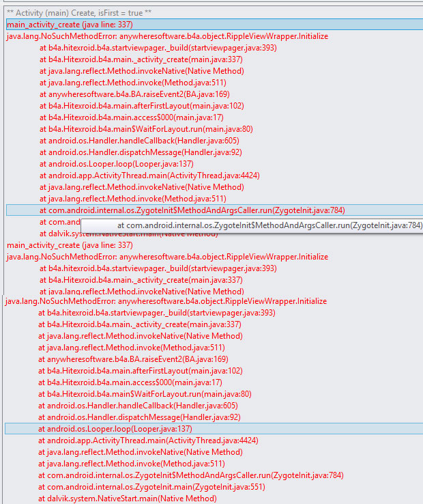Select the highlighted ZygoteInit$MethodAndArgsCaller.run log line
This screenshot has width=423, height=504.
point(192,210)
